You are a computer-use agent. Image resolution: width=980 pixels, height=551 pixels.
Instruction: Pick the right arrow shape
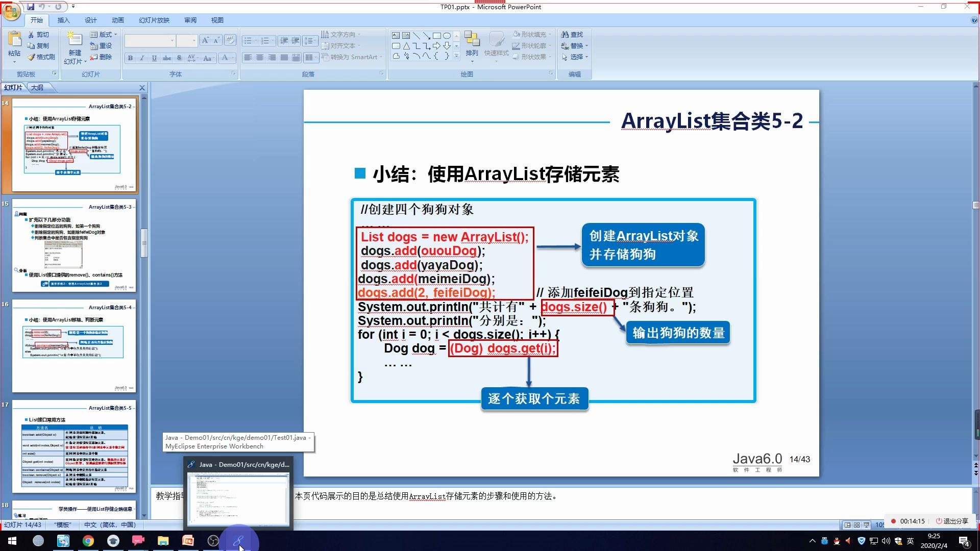[436, 46]
